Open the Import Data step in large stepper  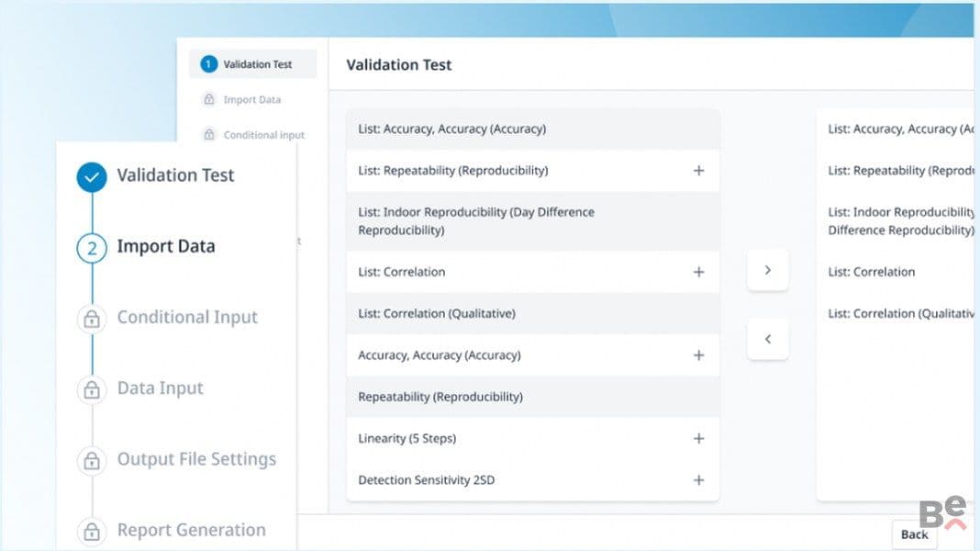165,246
